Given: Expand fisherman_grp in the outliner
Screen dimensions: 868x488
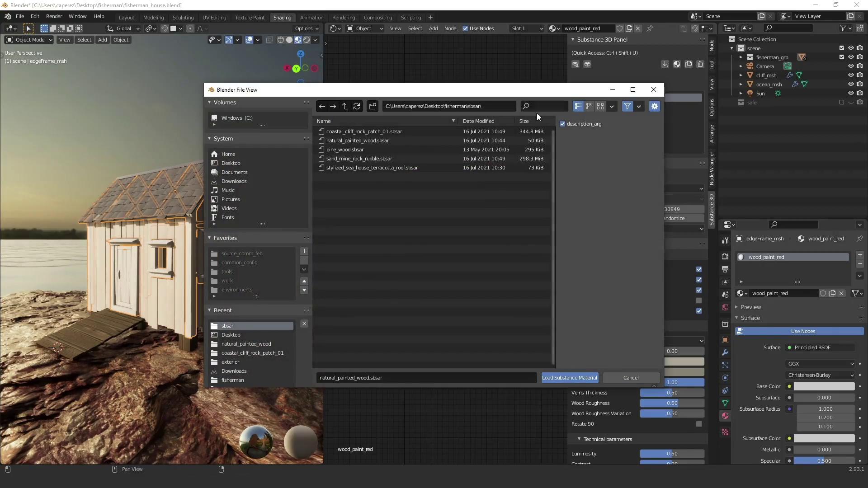Looking at the screenshot, I should click(741, 57).
